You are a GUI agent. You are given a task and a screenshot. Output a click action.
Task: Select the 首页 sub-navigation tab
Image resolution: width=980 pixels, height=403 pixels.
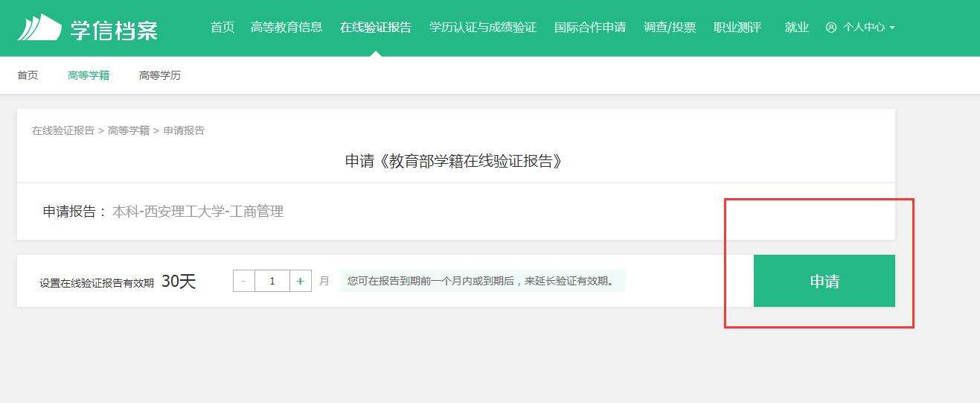pyautogui.click(x=28, y=75)
